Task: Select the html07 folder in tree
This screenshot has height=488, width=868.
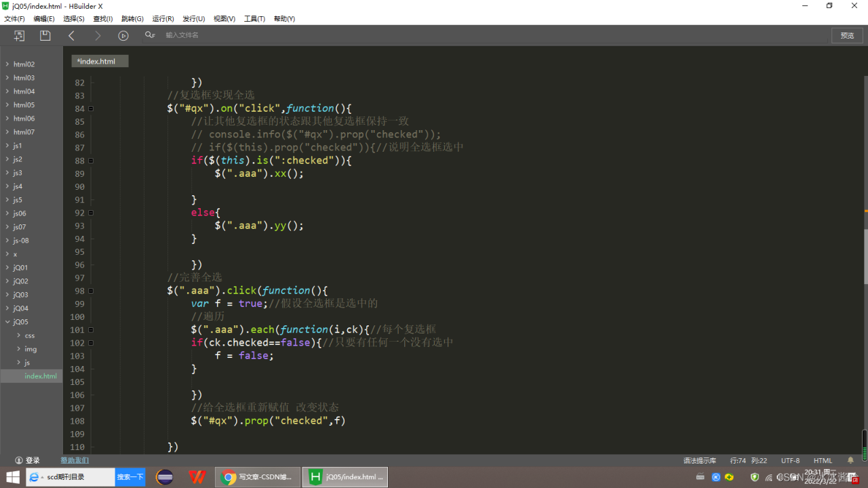Action: 24,132
